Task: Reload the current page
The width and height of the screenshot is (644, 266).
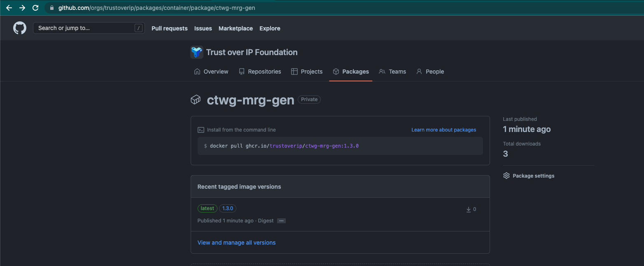Action: pos(35,8)
